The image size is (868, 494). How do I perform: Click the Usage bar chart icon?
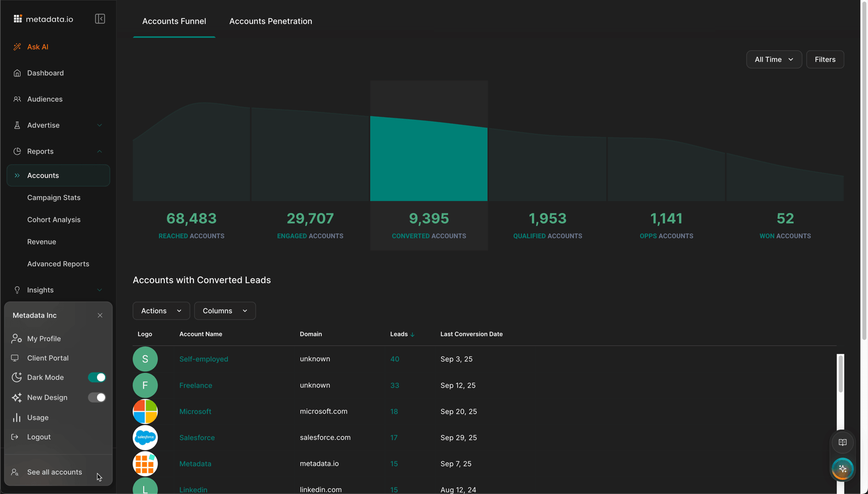click(x=17, y=418)
